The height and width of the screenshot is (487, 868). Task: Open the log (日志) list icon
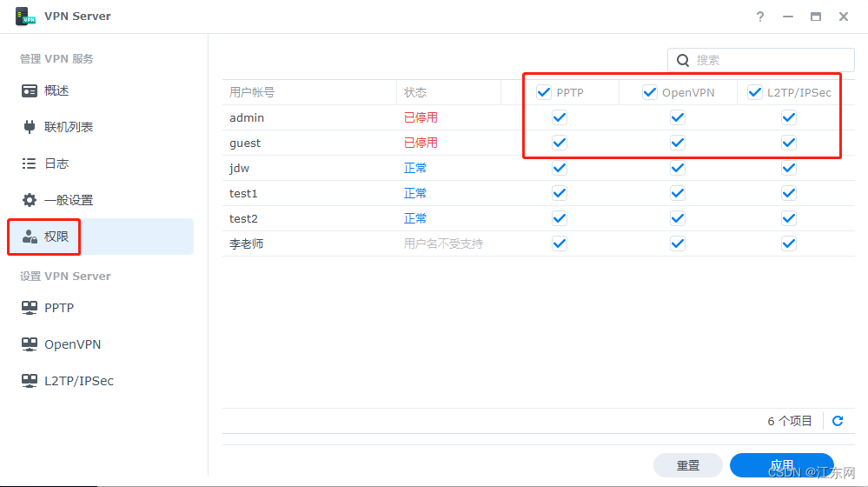[x=30, y=163]
